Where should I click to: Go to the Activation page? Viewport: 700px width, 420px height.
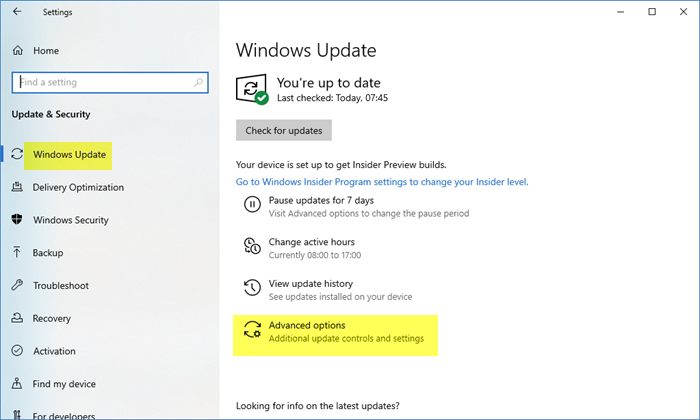click(x=54, y=351)
